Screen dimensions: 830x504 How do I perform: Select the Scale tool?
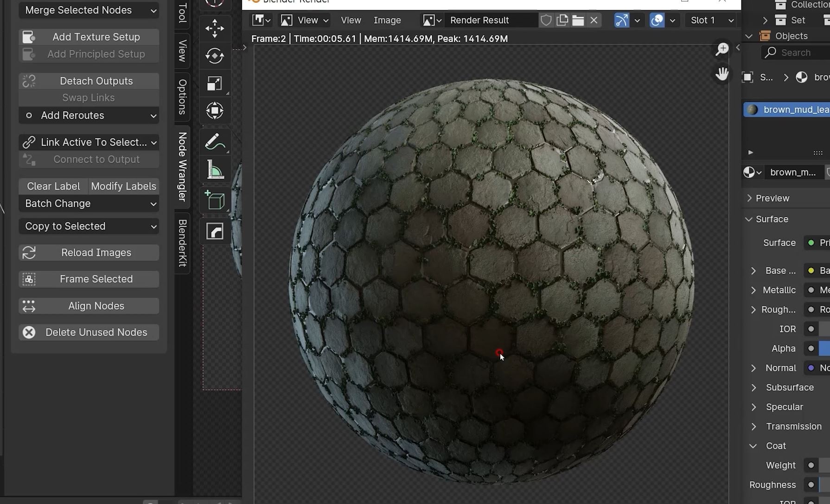click(214, 83)
